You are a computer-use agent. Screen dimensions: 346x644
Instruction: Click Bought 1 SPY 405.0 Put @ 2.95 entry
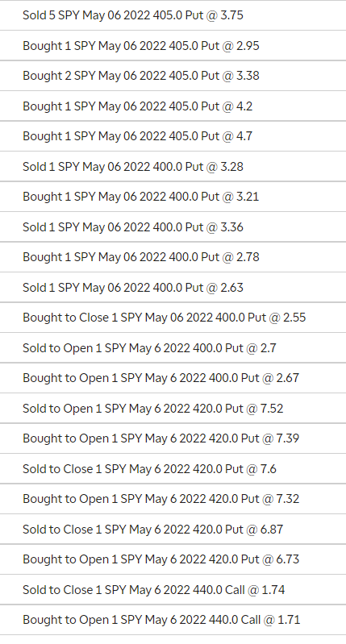click(x=173, y=46)
